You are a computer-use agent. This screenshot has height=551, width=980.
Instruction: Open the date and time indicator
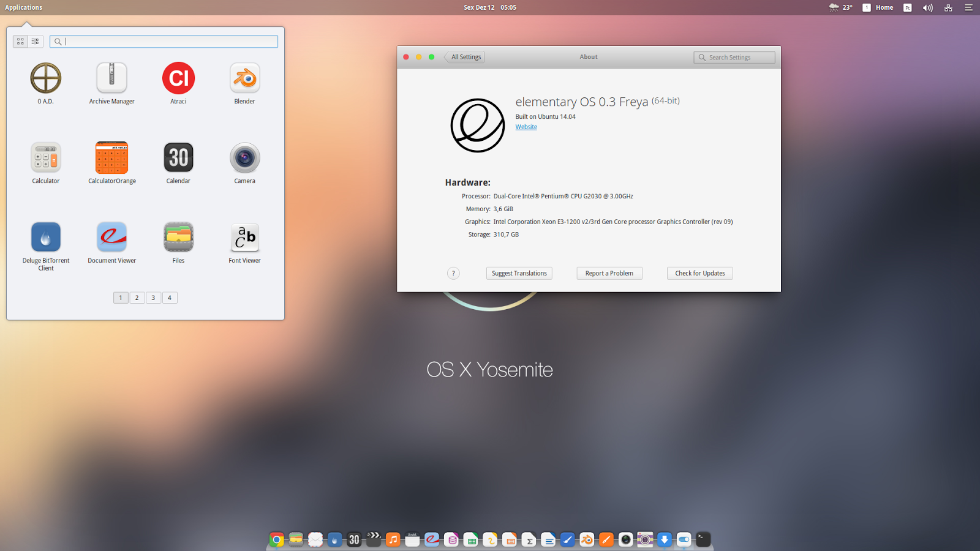490,7
